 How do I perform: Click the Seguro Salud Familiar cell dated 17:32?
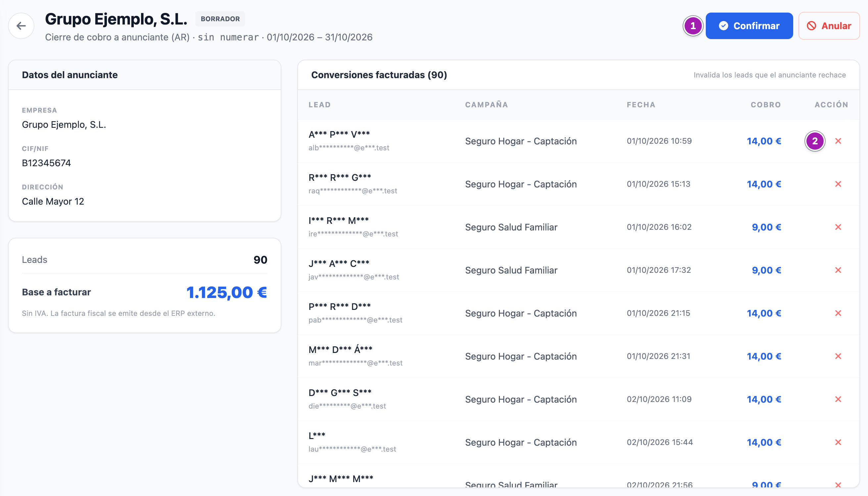pos(511,270)
